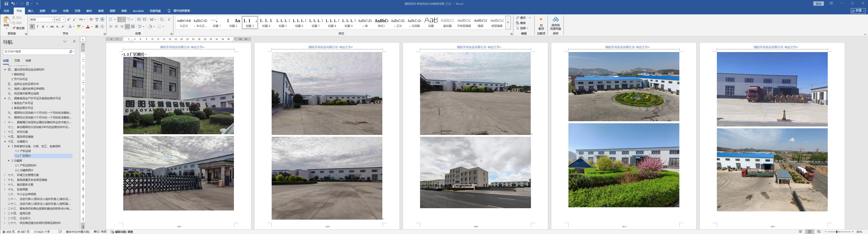Center-align the paragraph text
Screen dimensions: 868x234
point(116,26)
